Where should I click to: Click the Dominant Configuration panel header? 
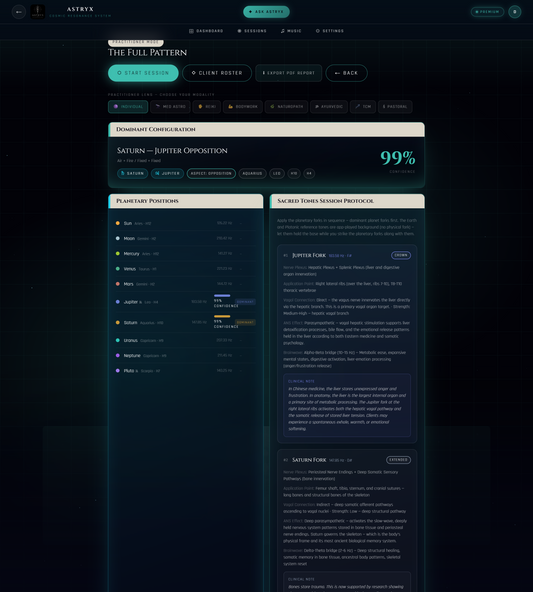click(266, 130)
